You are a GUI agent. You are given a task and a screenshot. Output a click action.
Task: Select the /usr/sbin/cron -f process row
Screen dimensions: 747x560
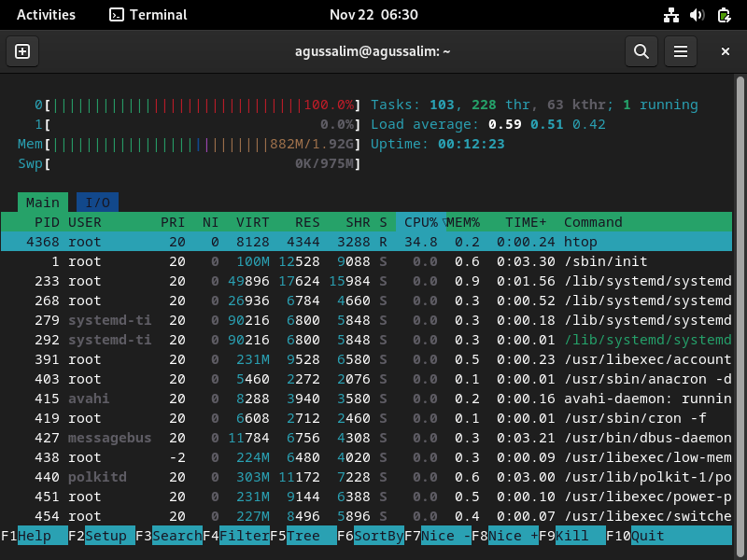pyautogui.click(x=366, y=418)
